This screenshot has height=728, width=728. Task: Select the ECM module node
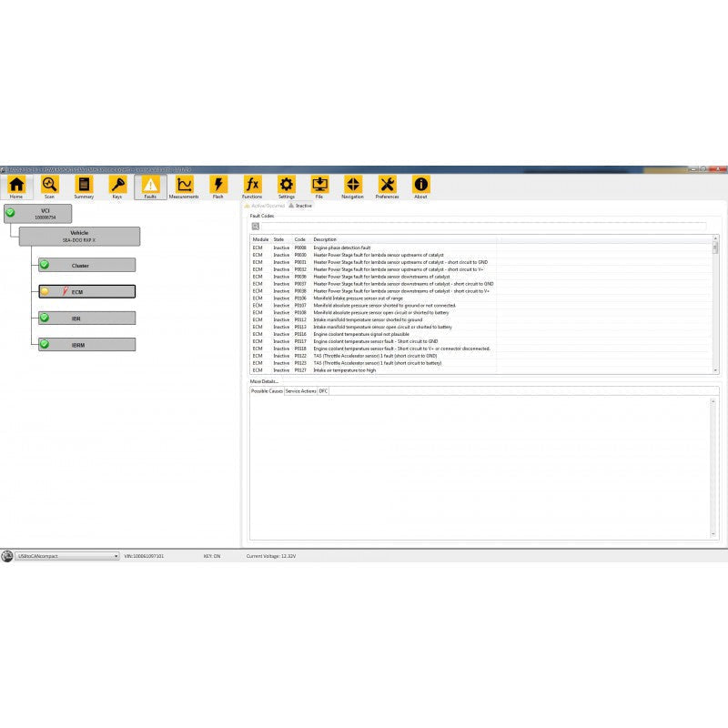[x=86, y=292]
